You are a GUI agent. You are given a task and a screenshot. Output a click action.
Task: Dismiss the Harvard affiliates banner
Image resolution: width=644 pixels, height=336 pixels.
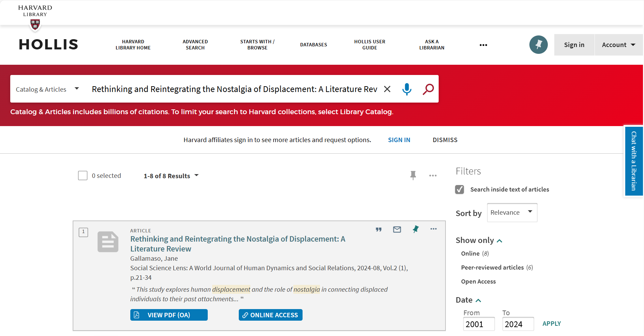[445, 140]
